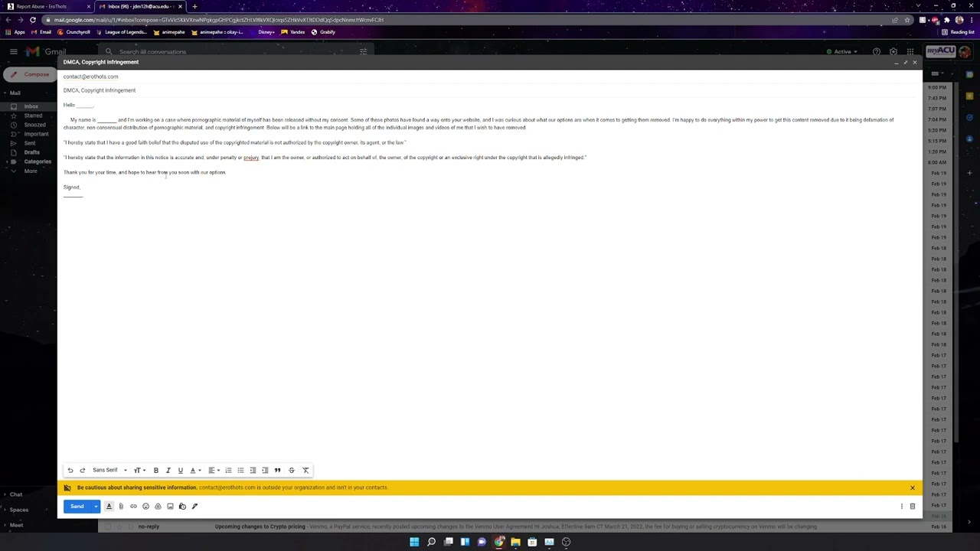The image size is (980, 551).
Task: Click the Redo icon in formatting toolbar
Action: [x=83, y=471]
